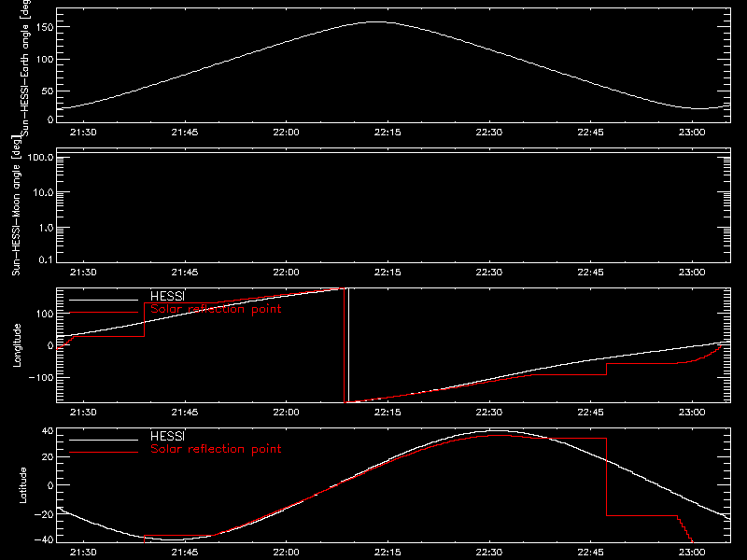Click 22:00 time label below Longitude plot
Viewport: 747px width, 560px height.
287,413
